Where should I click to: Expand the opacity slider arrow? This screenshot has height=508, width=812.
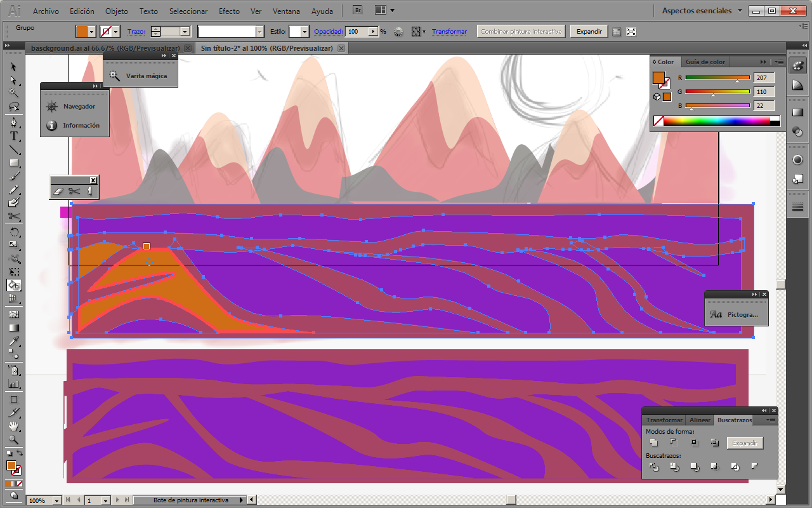[374, 31]
